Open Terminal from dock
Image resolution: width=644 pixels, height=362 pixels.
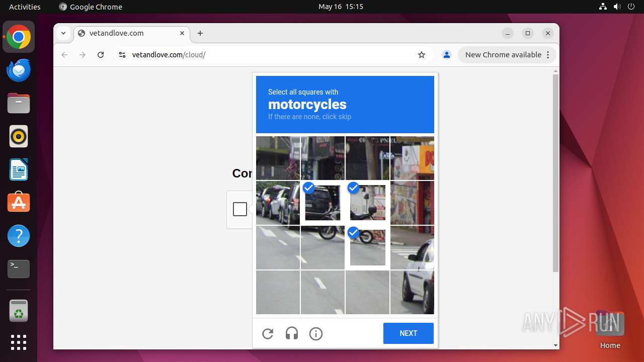click(x=19, y=269)
